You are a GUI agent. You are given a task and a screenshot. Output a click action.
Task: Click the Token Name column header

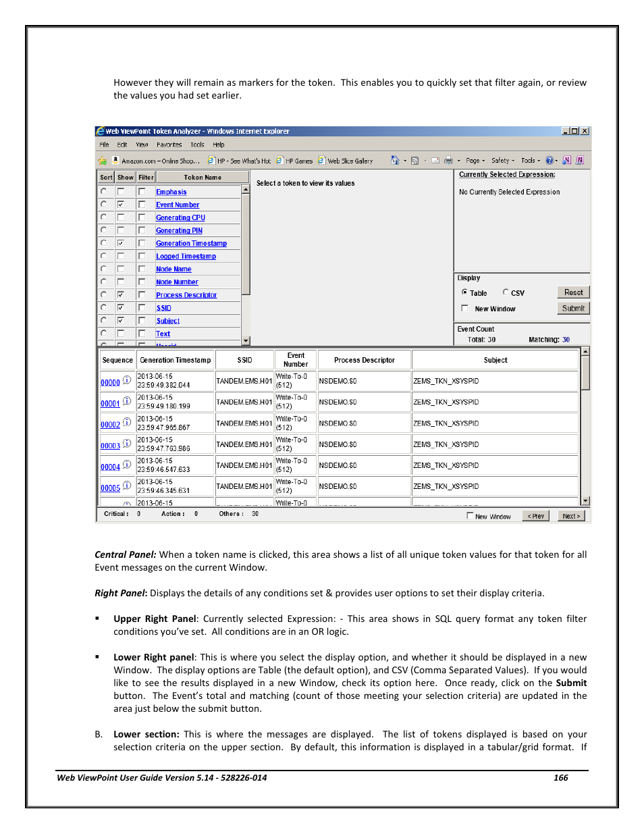pos(203,177)
